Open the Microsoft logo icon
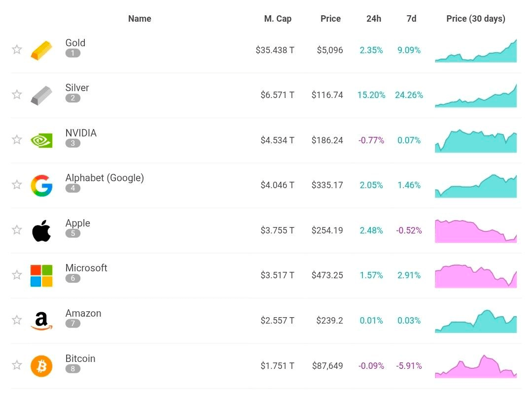 pyautogui.click(x=41, y=276)
